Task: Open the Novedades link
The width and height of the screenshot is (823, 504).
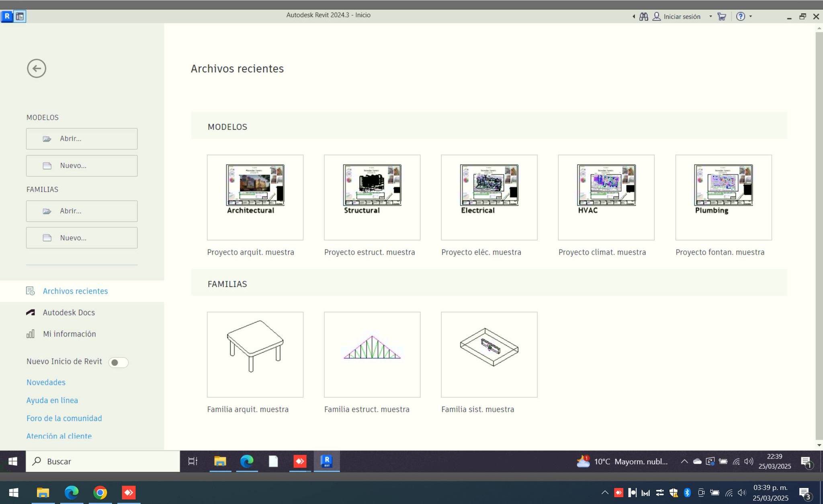Action: [x=46, y=382]
